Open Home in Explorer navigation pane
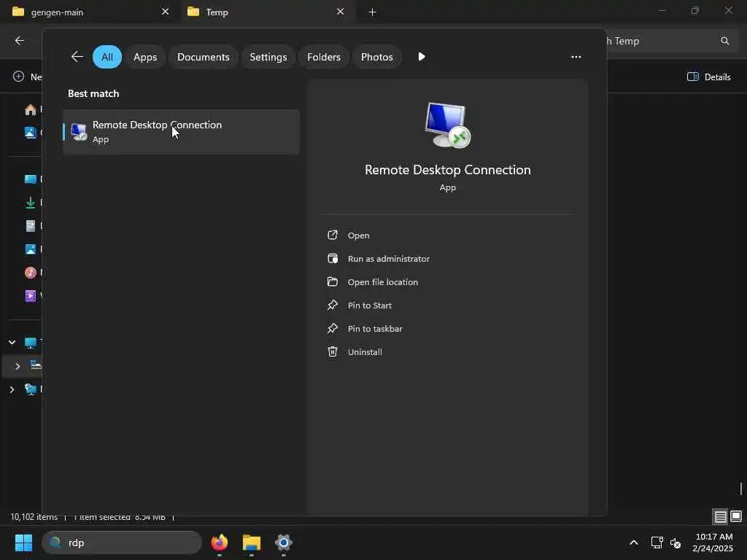 pyautogui.click(x=31, y=109)
